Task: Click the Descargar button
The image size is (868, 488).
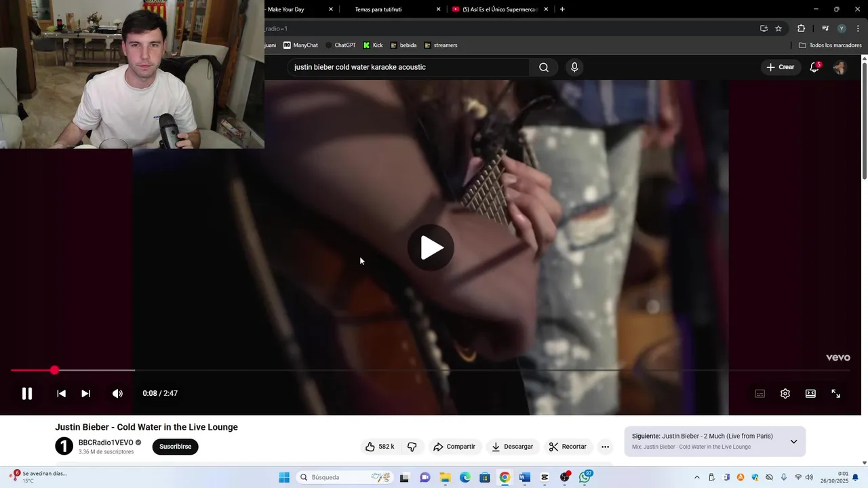Action: pyautogui.click(x=512, y=447)
